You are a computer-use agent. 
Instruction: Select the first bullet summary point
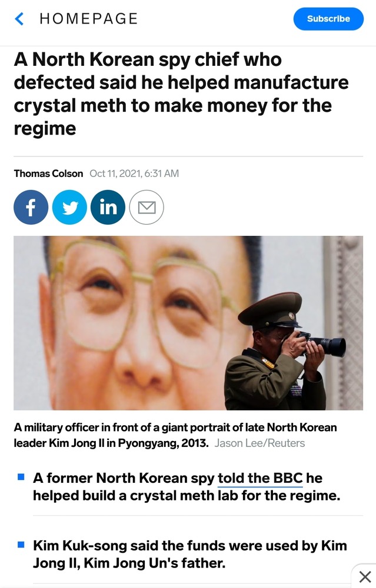pos(187,487)
